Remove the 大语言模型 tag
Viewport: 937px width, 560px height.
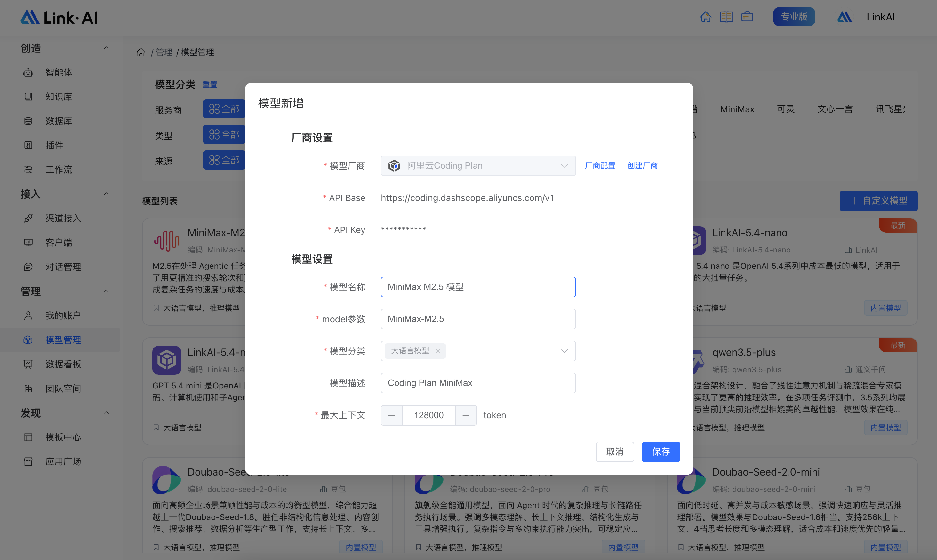(x=437, y=351)
